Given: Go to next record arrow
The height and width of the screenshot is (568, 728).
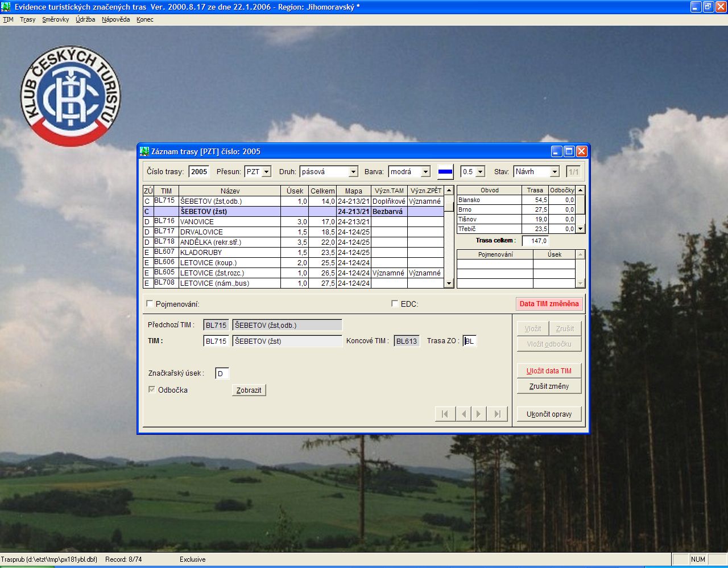Looking at the screenshot, I should click(479, 414).
